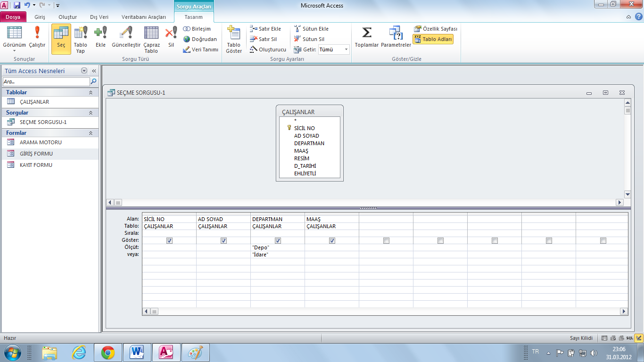Select the DEPARTMAN field in ÇALIŞANLAR list

(309, 143)
